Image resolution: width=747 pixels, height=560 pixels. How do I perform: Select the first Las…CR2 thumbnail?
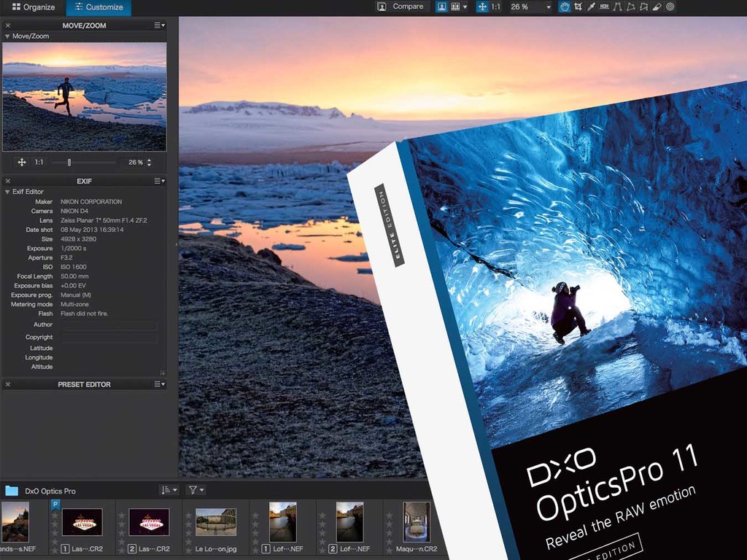click(82, 522)
